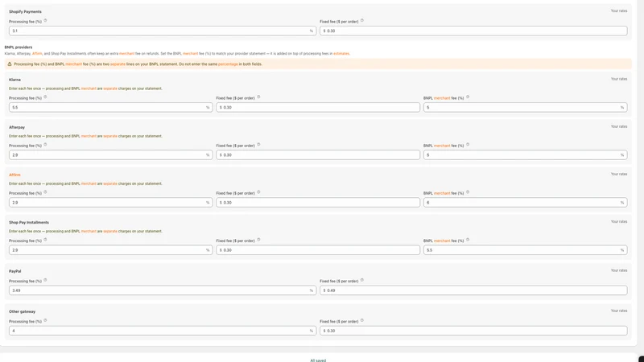Edit the Afterpay BNPL merchant fee field

coord(526,155)
